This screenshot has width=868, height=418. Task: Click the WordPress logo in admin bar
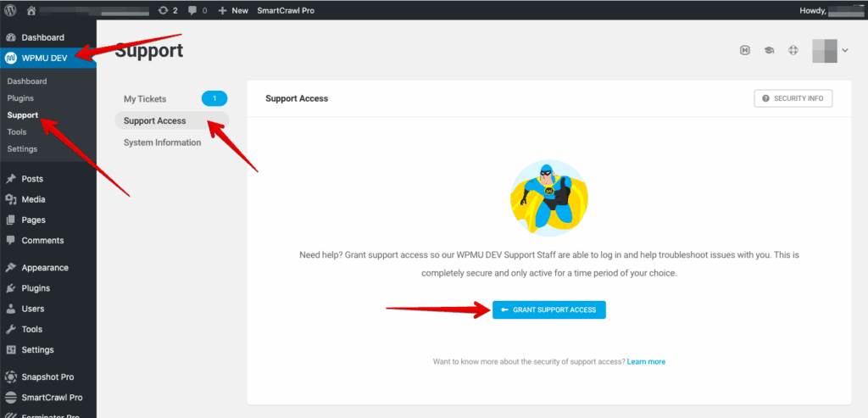click(10, 10)
